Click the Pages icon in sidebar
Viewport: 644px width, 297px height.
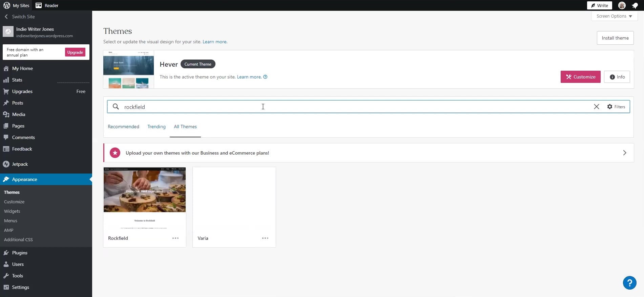point(6,126)
